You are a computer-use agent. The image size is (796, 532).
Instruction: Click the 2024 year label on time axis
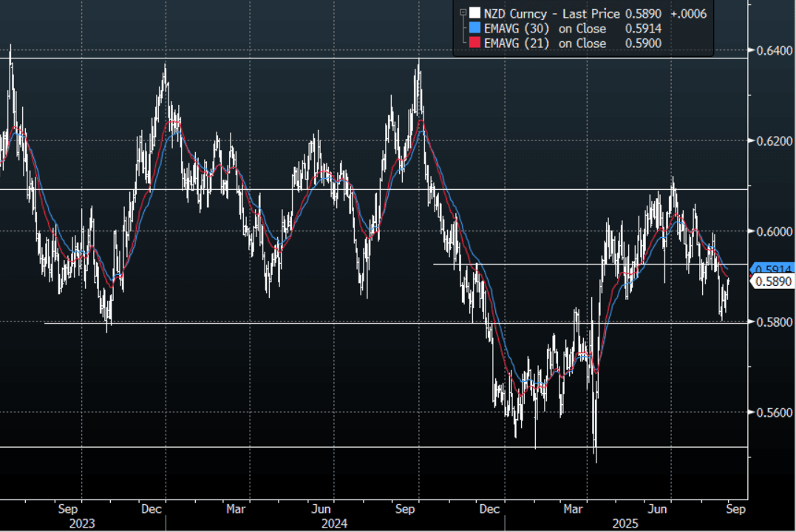(x=336, y=523)
